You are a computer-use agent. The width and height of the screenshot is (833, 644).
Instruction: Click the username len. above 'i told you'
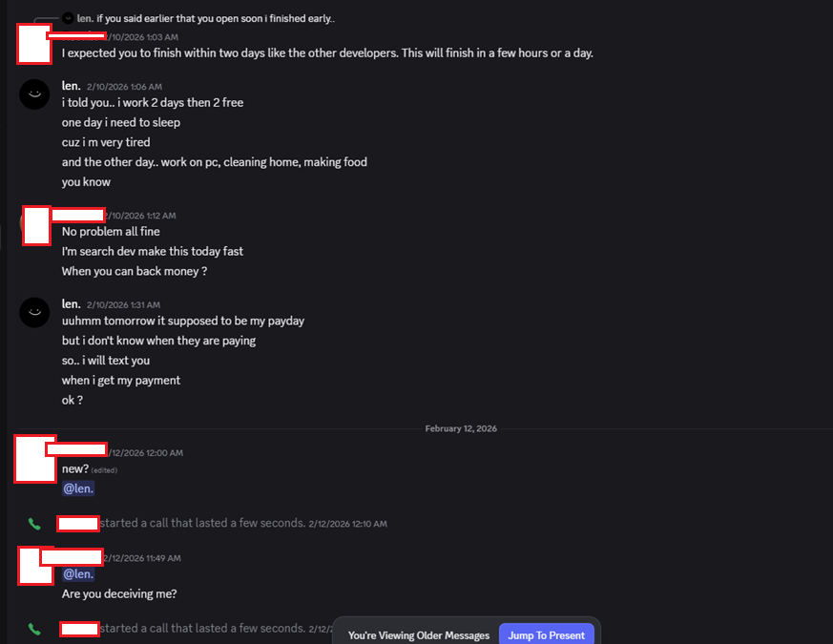71,85
